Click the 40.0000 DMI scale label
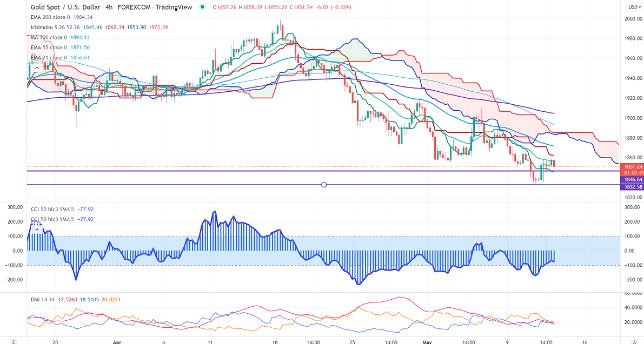This screenshot has width=644, height=344. pyautogui.click(x=633, y=307)
